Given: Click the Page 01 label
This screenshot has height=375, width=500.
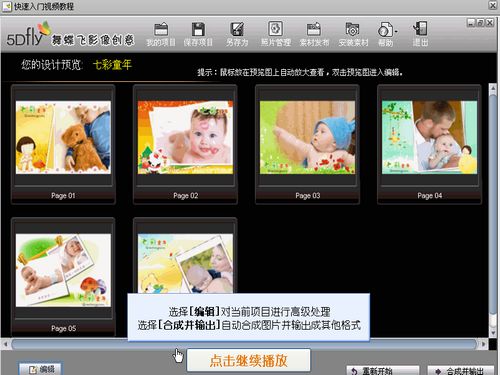Looking at the screenshot, I should pyautogui.click(x=63, y=196).
